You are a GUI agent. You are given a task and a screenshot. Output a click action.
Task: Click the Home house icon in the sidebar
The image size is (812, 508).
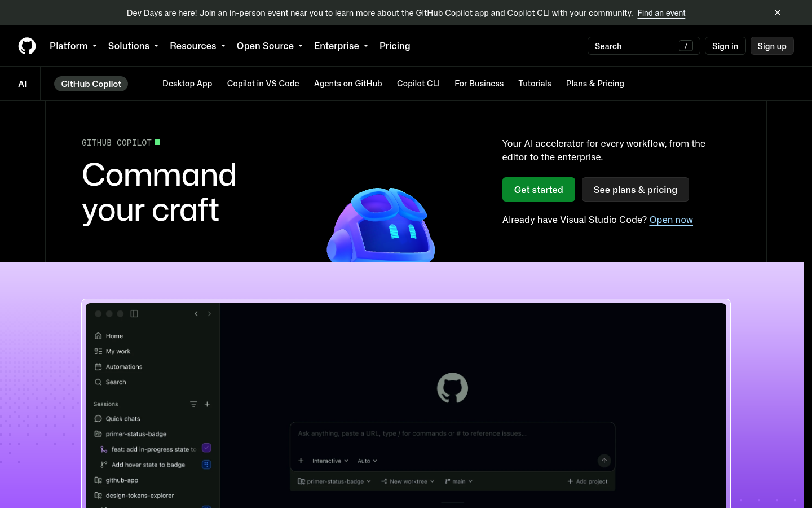[98, 336]
